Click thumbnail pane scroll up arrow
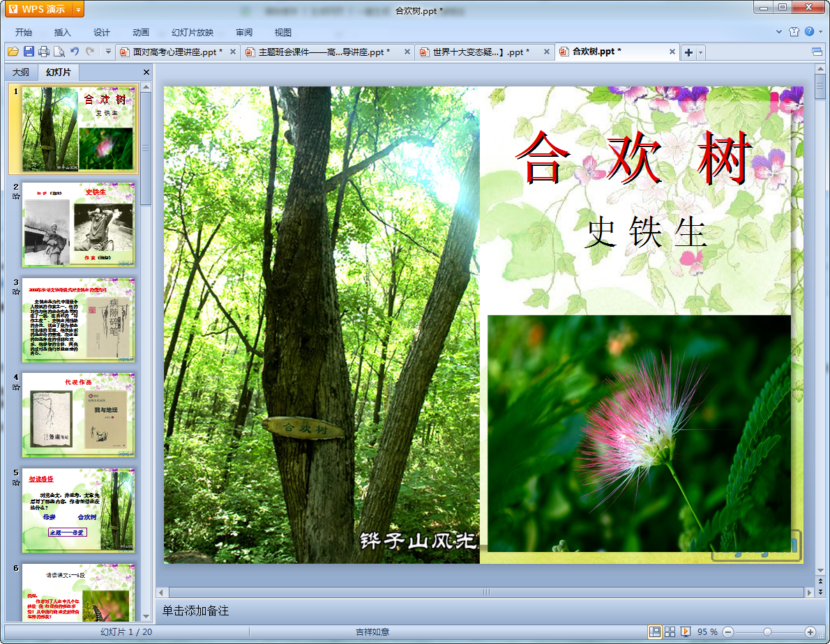The height and width of the screenshot is (644, 830). 146,86
